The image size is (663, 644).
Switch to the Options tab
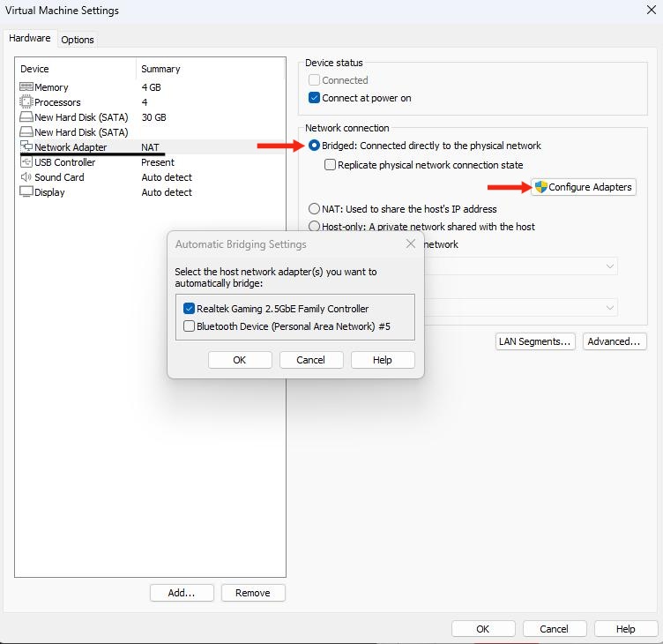point(78,40)
